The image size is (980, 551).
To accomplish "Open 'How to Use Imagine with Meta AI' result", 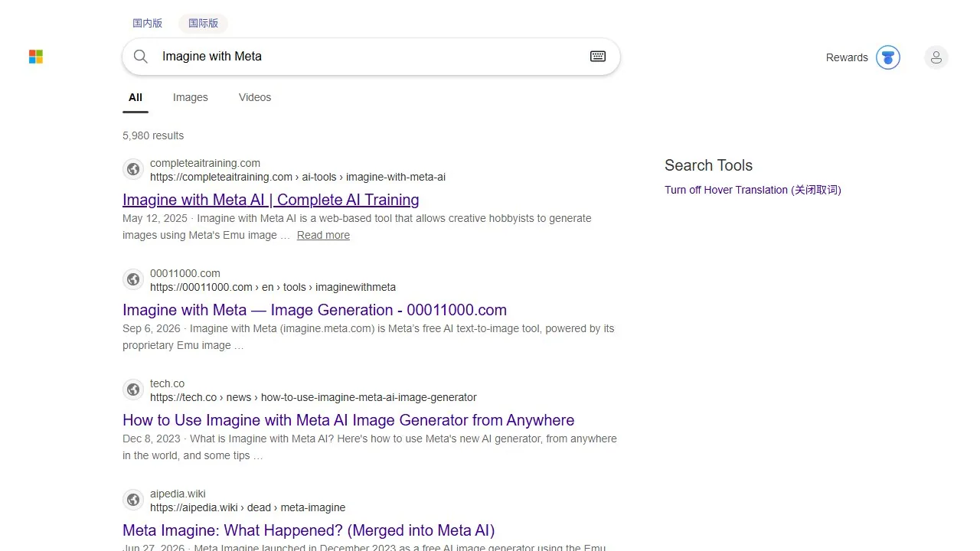I will (x=348, y=420).
